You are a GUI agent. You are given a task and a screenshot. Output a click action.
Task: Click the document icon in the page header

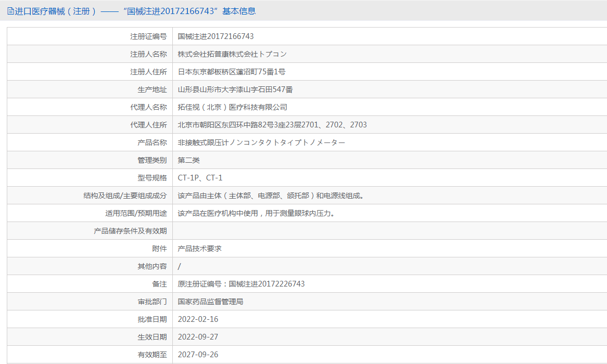(x=10, y=11)
